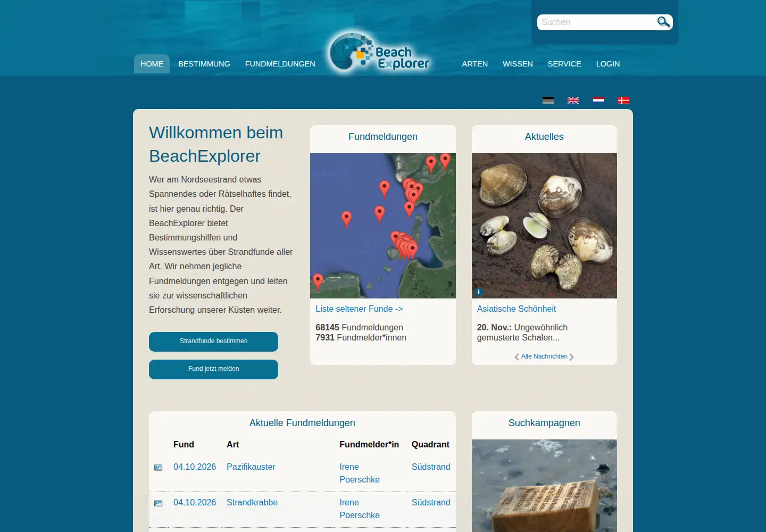The width and height of the screenshot is (766, 532).
Task: Open date 04.10.2026 in Strandkrabbe row
Action: [195, 502]
